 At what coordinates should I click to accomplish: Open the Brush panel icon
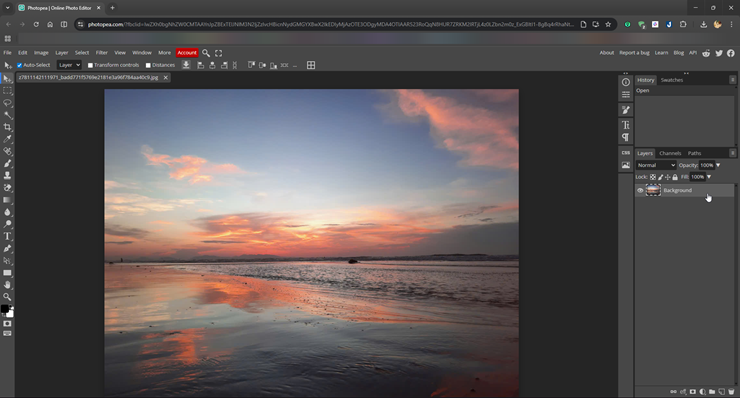[x=626, y=110]
